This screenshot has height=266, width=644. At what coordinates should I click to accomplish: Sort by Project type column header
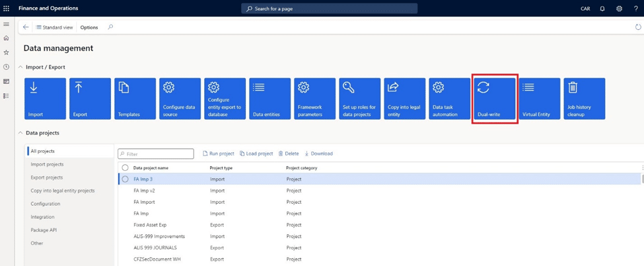[221, 168]
